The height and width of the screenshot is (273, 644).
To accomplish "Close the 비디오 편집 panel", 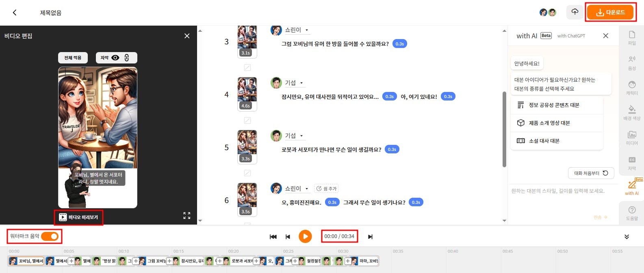I will pyautogui.click(x=187, y=36).
